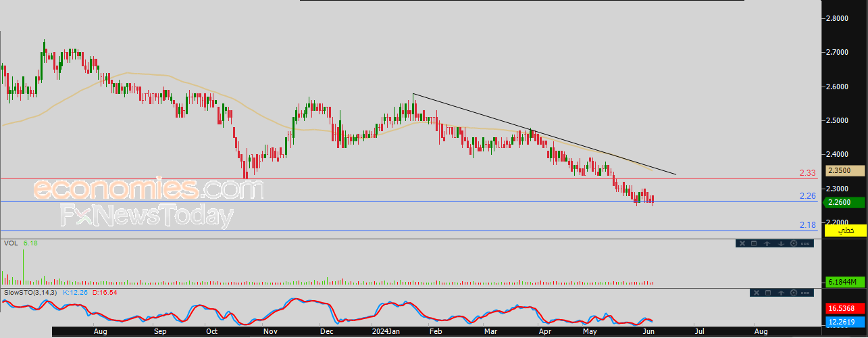The height and width of the screenshot is (338, 868).
Task: Move the VOL panel down
Action: 781,243
